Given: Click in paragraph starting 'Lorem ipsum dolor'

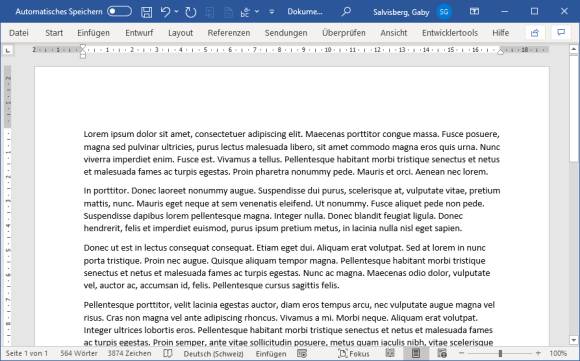Looking at the screenshot, I should (x=292, y=153).
